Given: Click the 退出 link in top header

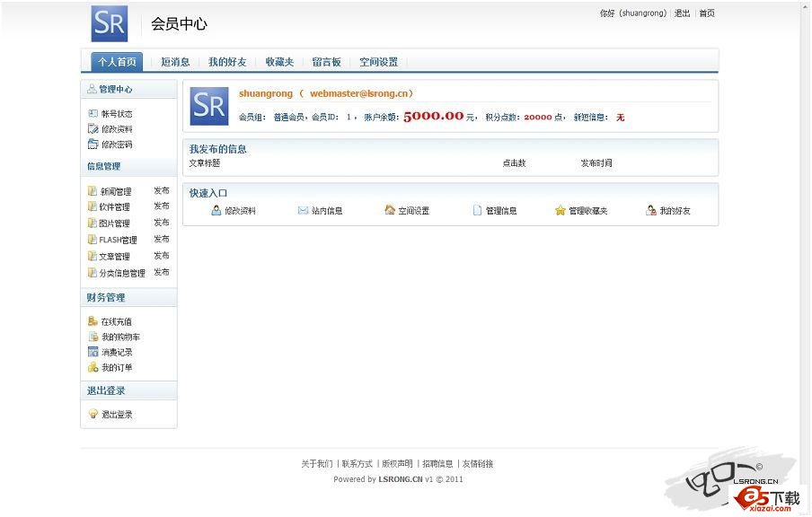Looking at the screenshot, I should coord(683,13).
